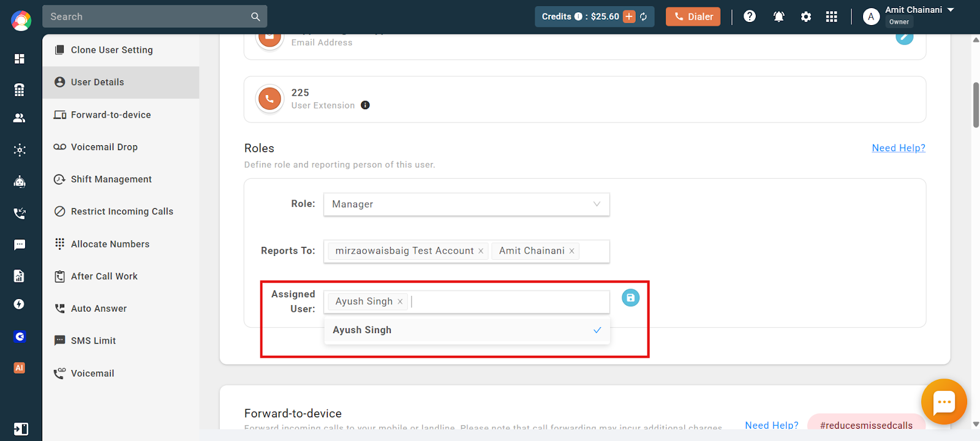
Task: Select User Details in the settings menu
Action: pos(121,82)
